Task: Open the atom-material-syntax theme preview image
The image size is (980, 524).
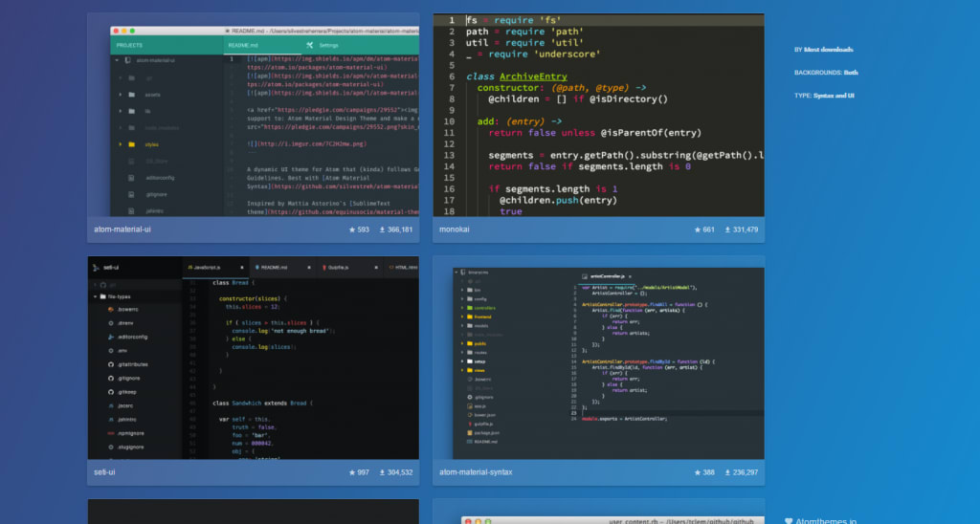Action: pos(598,358)
